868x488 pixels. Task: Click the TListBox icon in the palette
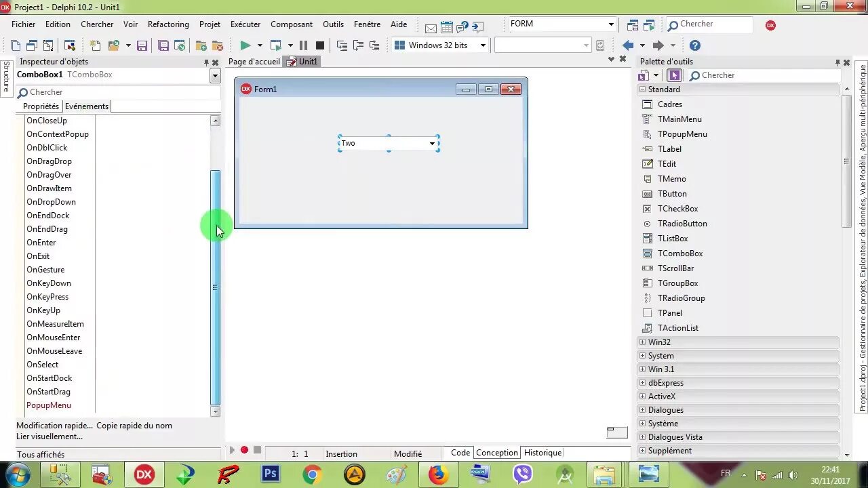[x=647, y=239]
